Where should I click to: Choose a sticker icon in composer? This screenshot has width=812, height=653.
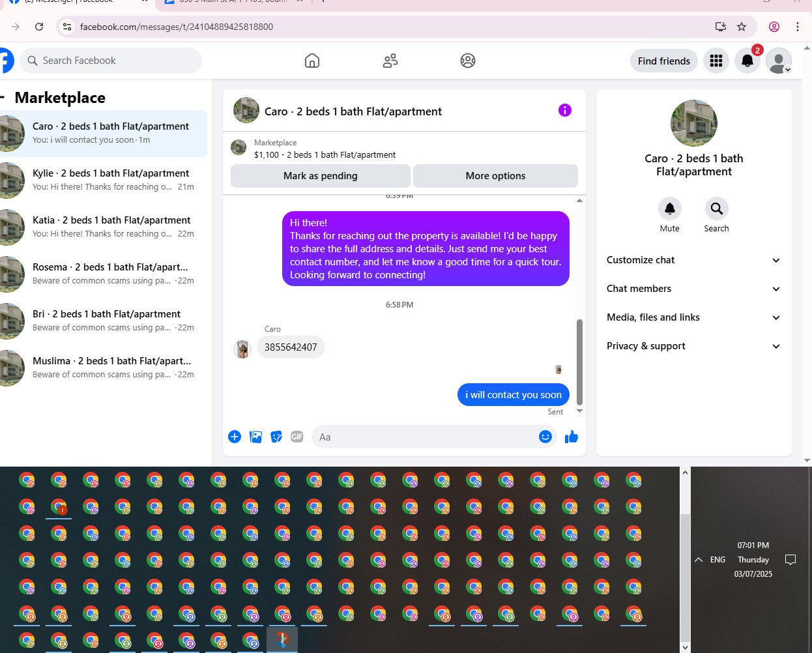click(x=276, y=437)
